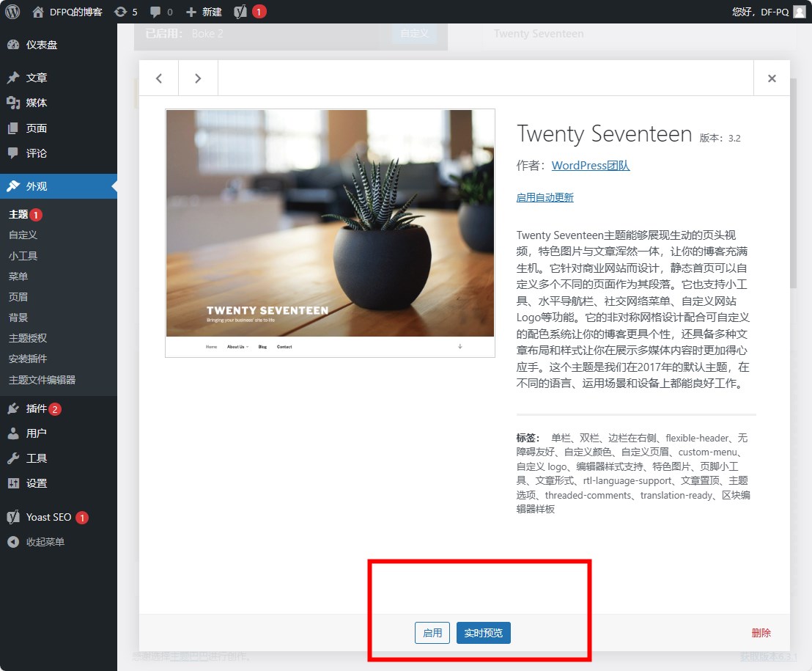The image size is (812, 671).
Task: Click the 仪表盘 gauge icon
Action: pyautogui.click(x=13, y=45)
